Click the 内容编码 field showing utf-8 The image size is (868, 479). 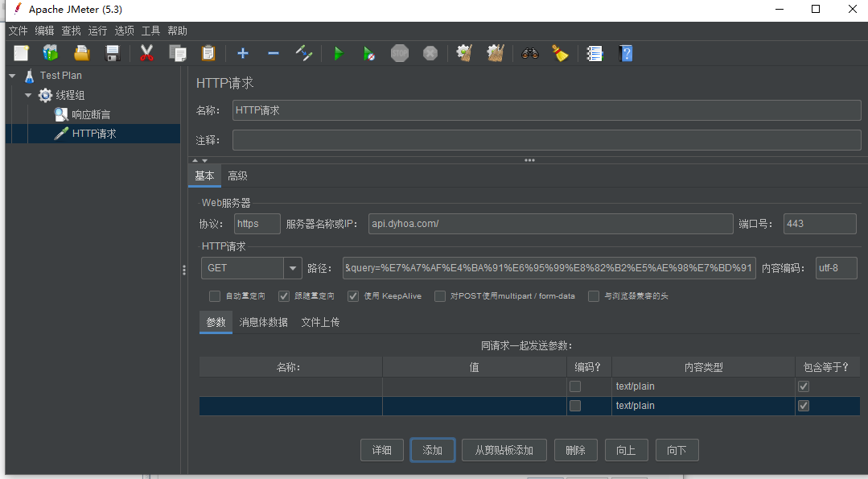(837, 268)
